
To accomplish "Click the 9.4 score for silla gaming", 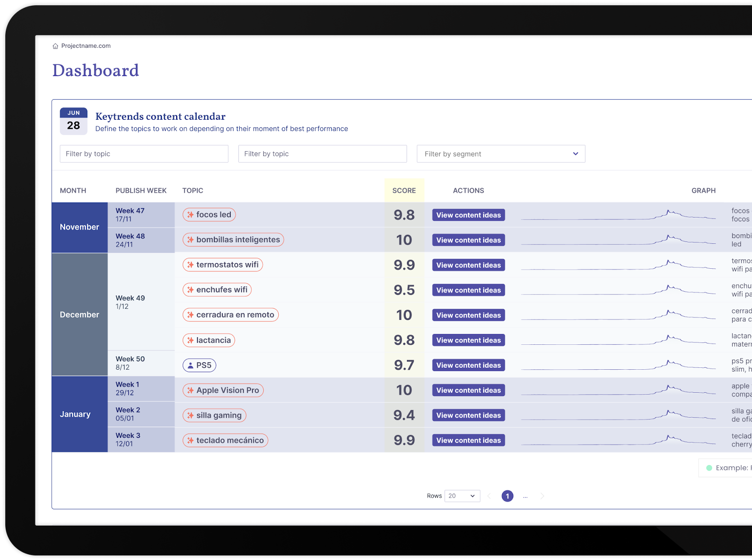I will click(404, 415).
